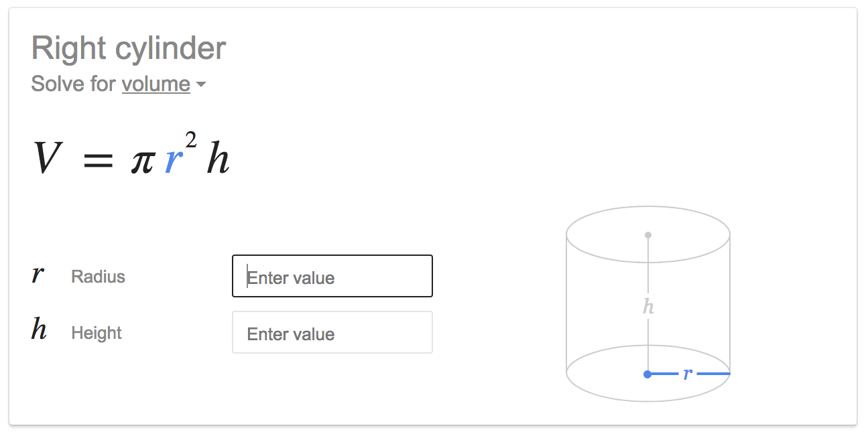The image size is (868, 434).
Task: Click the italic r symbol beside Radius
Action: [x=38, y=275]
